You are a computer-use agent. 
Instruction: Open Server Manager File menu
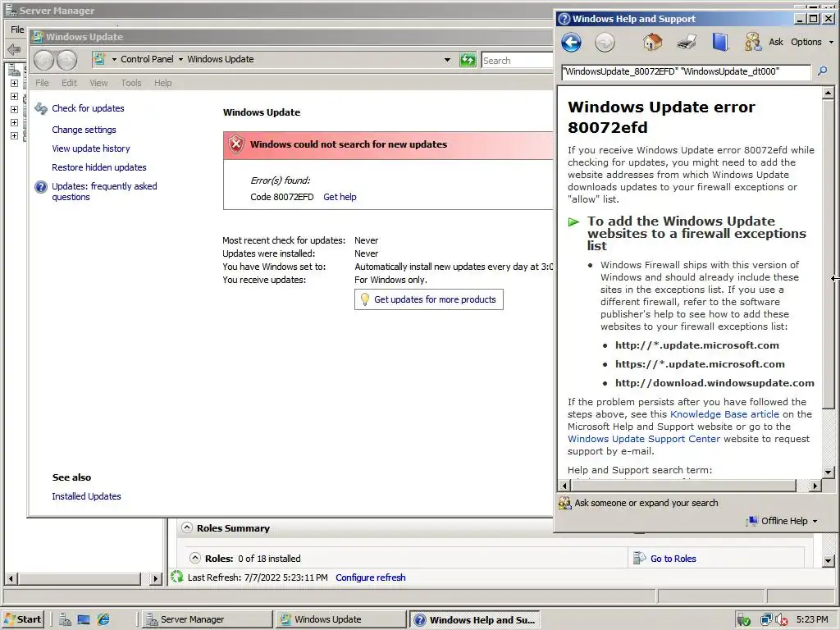click(x=18, y=30)
